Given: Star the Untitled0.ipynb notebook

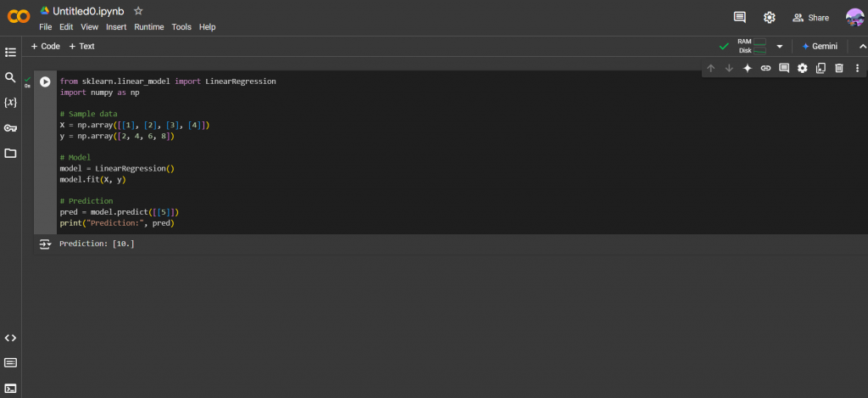Looking at the screenshot, I should pyautogui.click(x=138, y=11).
